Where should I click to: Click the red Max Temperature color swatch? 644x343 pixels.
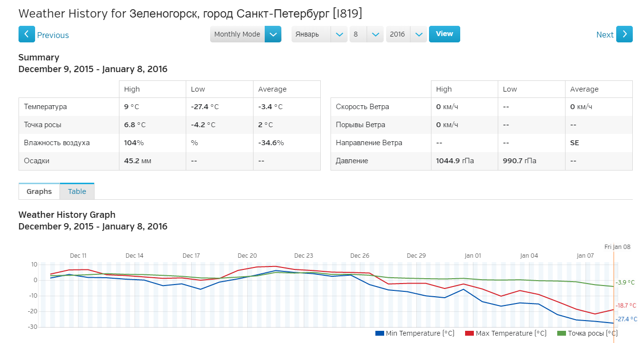click(x=469, y=333)
